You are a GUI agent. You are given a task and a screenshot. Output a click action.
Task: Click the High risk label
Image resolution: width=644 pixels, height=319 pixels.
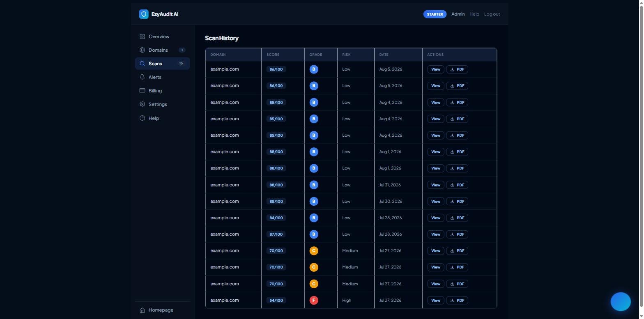click(x=347, y=301)
